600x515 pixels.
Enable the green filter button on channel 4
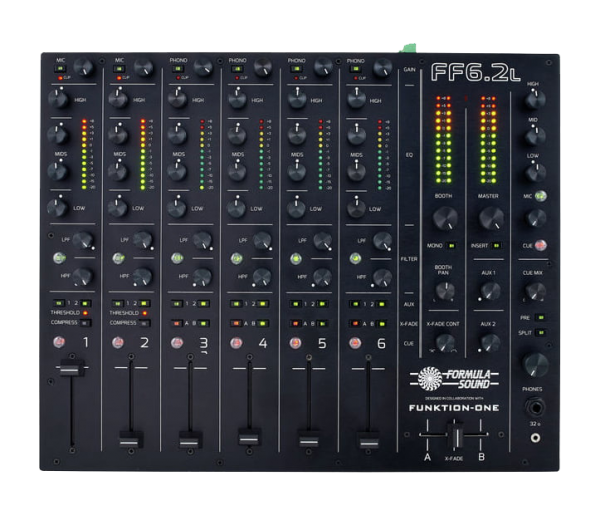(237, 259)
